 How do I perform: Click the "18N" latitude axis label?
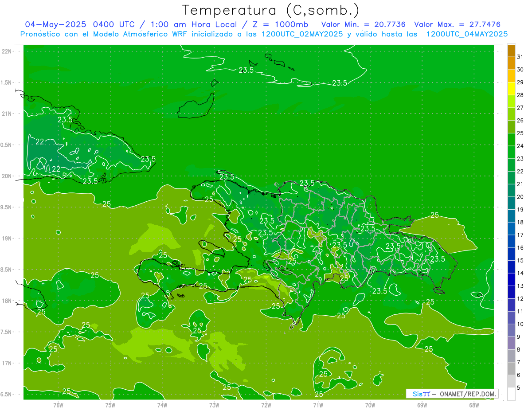7,301
